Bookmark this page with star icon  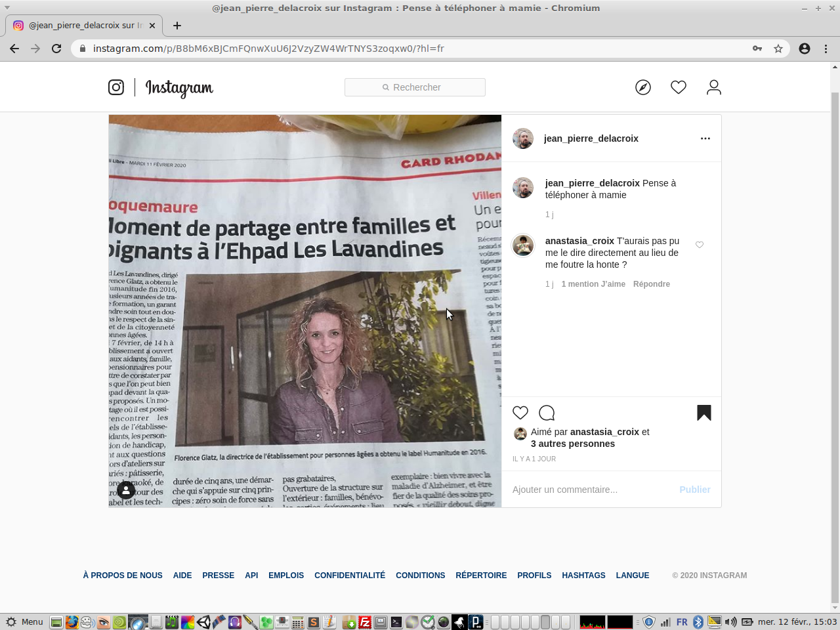point(778,49)
